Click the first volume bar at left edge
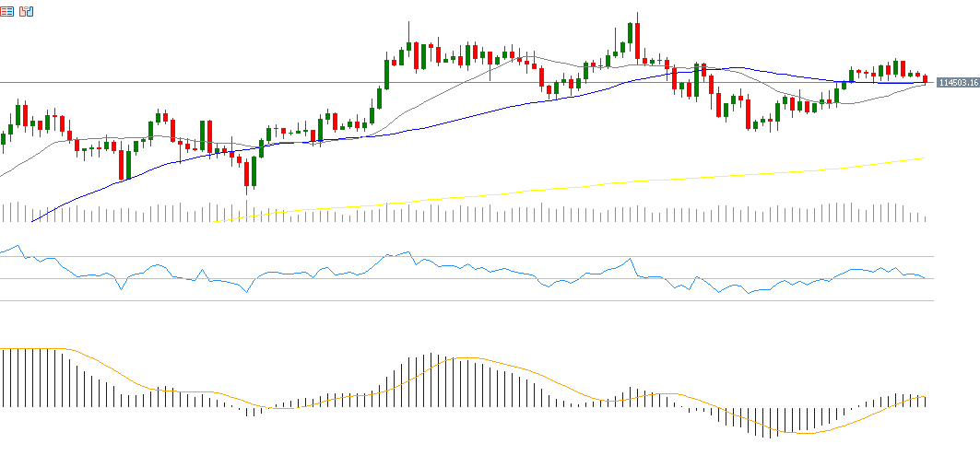Viewport: 980px width, 467px height. tap(4, 213)
